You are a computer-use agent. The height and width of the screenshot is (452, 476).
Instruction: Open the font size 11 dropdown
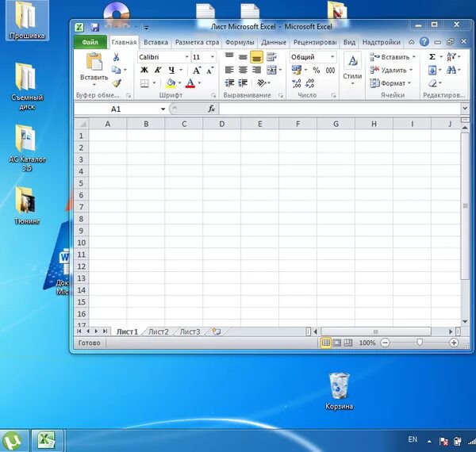(x=213, y=57)
